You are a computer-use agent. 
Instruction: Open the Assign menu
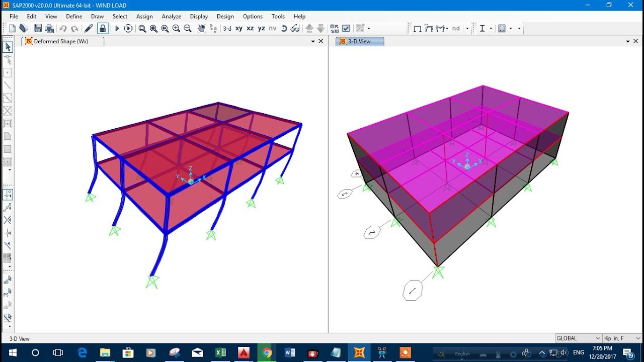(x=144, y=16)
